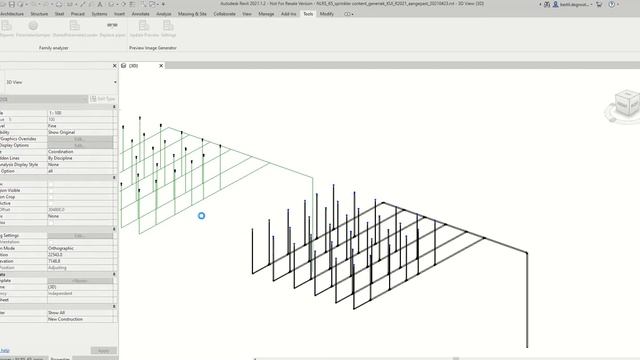
Task: Click the View Template None button
Action: 80,281
